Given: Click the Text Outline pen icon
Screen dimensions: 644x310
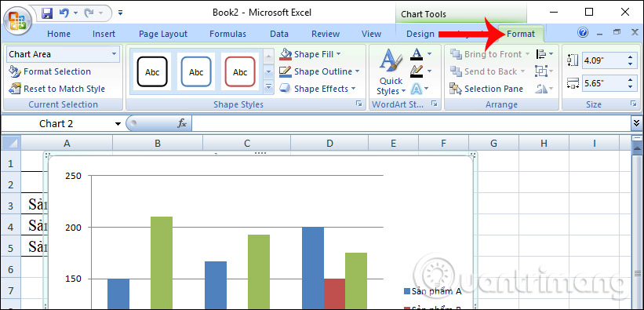Looking at the screenshot, I should click(x=417, y=71).
